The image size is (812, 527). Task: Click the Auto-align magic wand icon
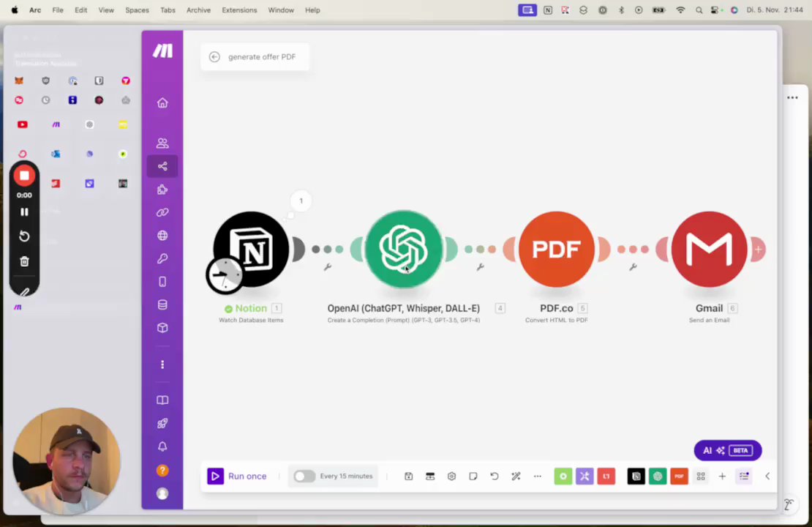(x=516, y=476)
